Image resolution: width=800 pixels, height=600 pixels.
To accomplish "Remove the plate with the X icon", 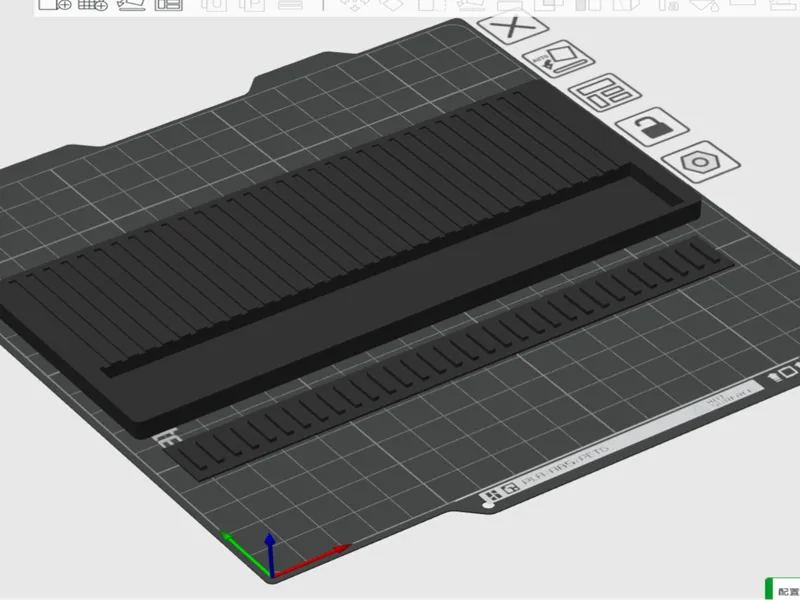I will pos(513,29).
